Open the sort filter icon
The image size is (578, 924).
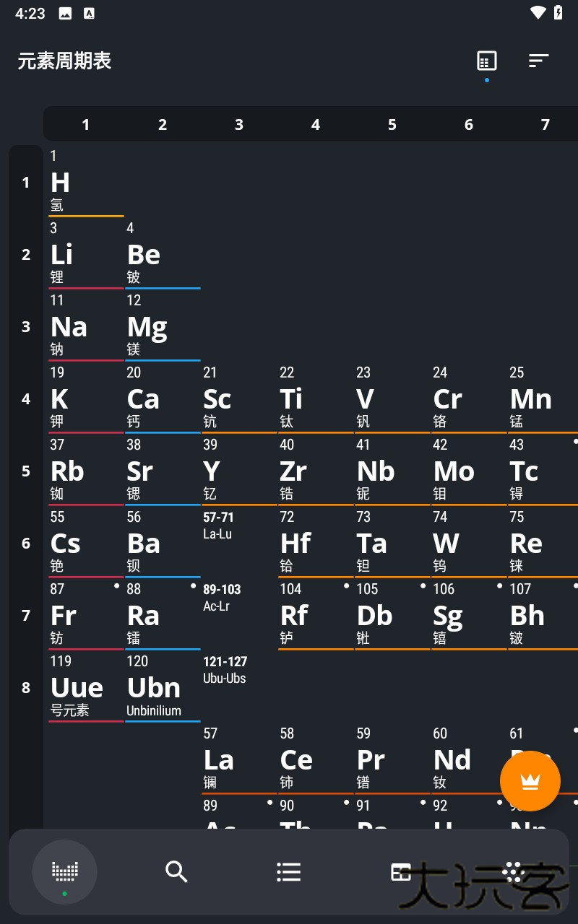tap(538, 61)
